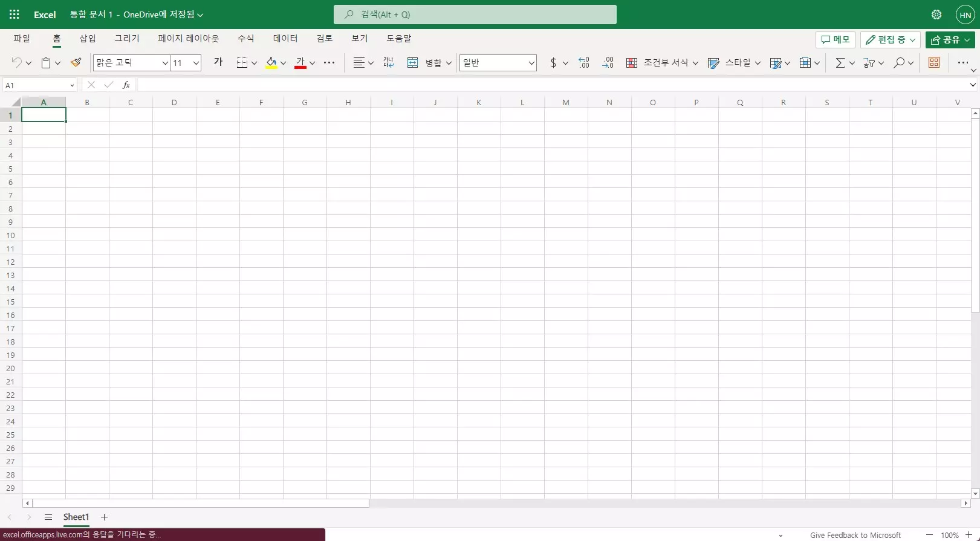Open all sheets list icon
Viewport: 980px width, 541px height.
[48, 517]
